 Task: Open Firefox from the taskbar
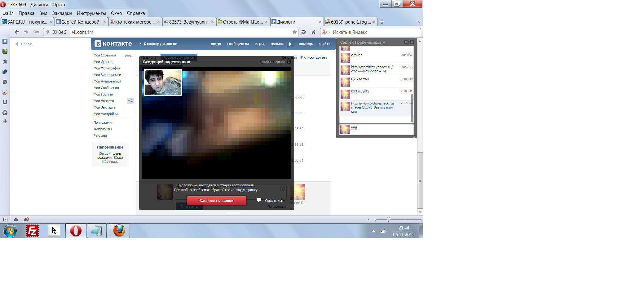pyautogui.click(x=119, y=231)
